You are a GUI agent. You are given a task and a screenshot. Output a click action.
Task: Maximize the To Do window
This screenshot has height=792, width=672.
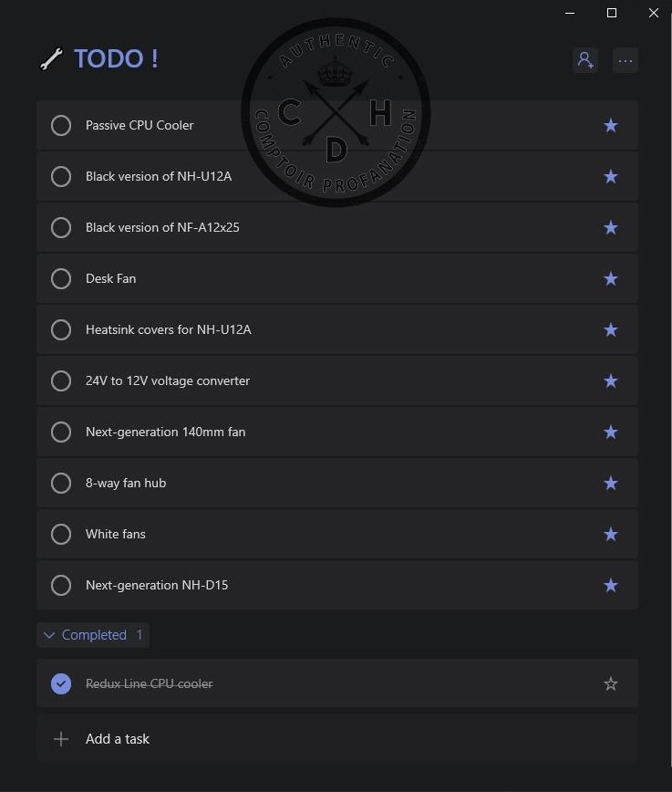coord(612,13)
